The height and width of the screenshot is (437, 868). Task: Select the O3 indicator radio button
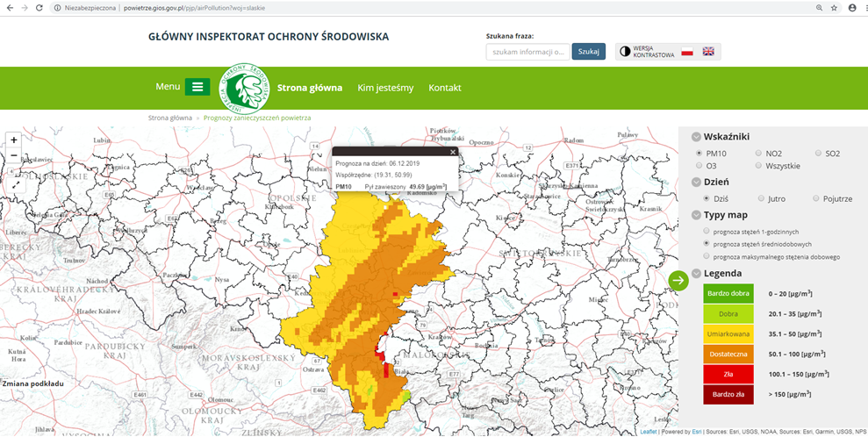pyautogui.click(x=699, y=166)
